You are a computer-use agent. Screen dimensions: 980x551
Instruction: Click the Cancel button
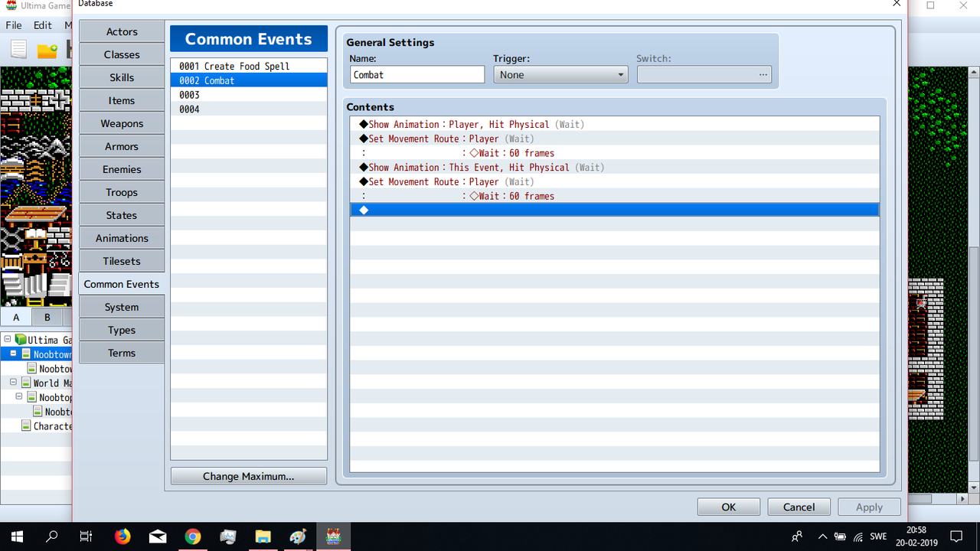pos(799,507)
